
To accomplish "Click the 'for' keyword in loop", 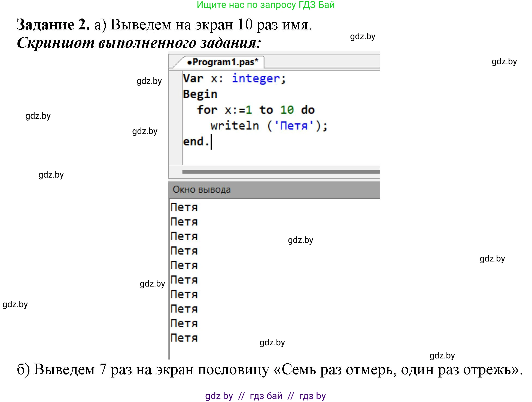I will (207, 110).
